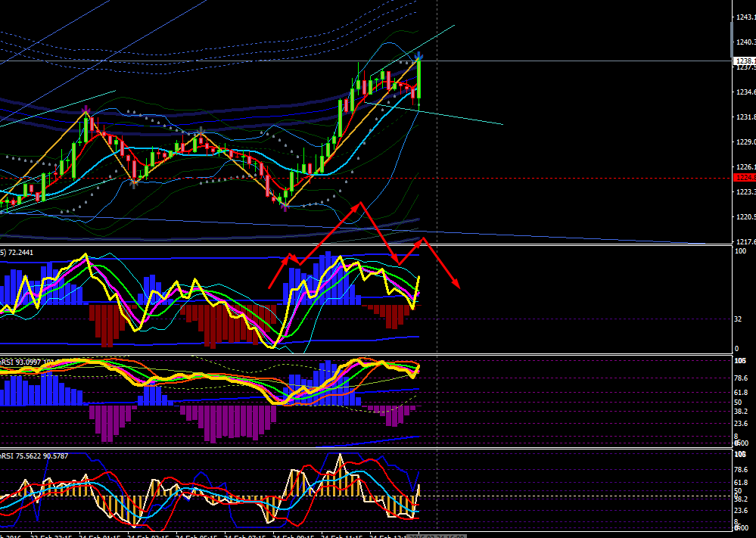
Task: Click the red 1224.8 price level label
Action: [x=745, y=178]
